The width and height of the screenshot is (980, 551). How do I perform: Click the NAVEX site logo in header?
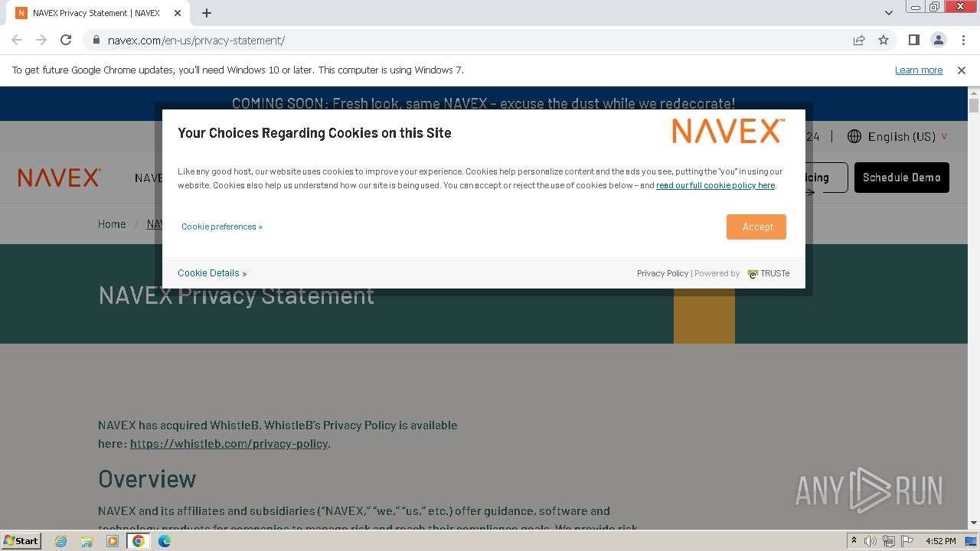click(60, 178)
